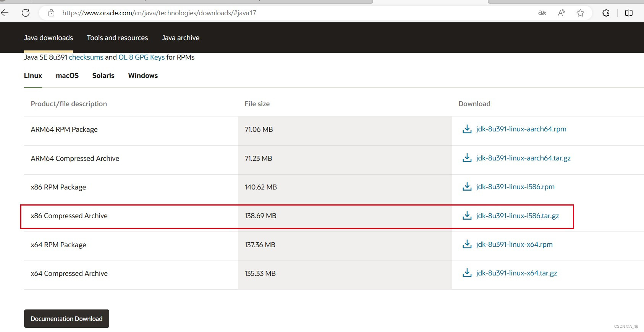The image size is (644, 332).
Task: Download jdk-8u391-linux-i586.tar.gz link
Action: pyautogui.click(x=518, y=216)
